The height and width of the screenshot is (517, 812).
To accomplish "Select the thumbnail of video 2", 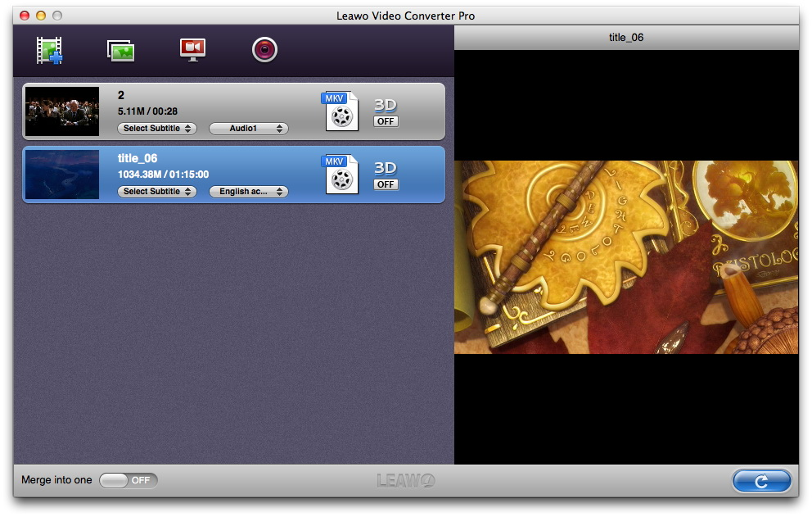I will pos(62,111).
